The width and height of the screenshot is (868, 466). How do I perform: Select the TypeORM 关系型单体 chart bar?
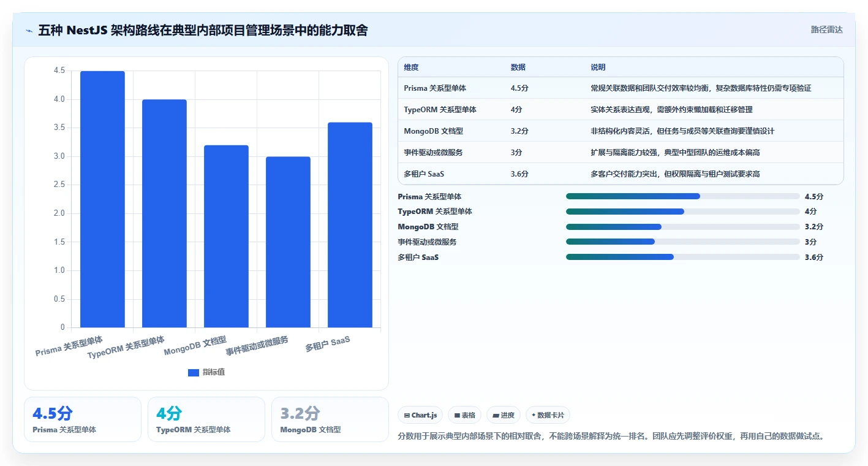click(x=164, y=213)
